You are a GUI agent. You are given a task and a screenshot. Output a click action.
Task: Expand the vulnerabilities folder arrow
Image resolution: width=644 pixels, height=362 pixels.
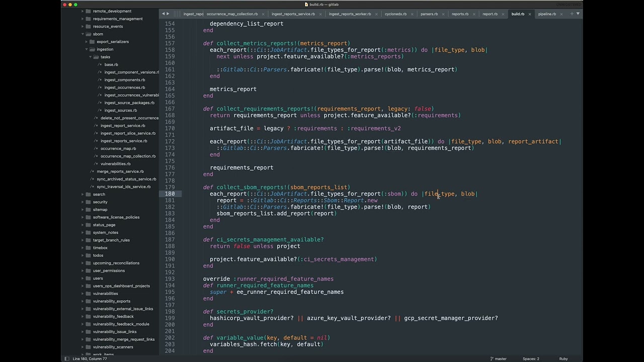(x=83, y=294)
